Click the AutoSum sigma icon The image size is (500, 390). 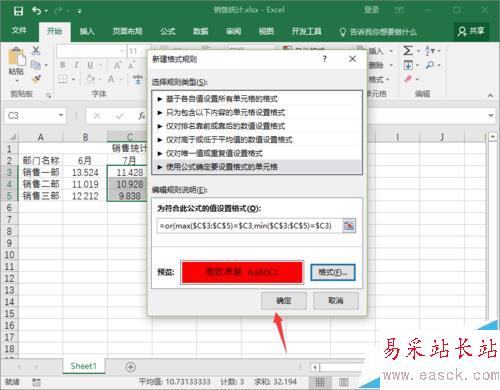click(408, 51)
